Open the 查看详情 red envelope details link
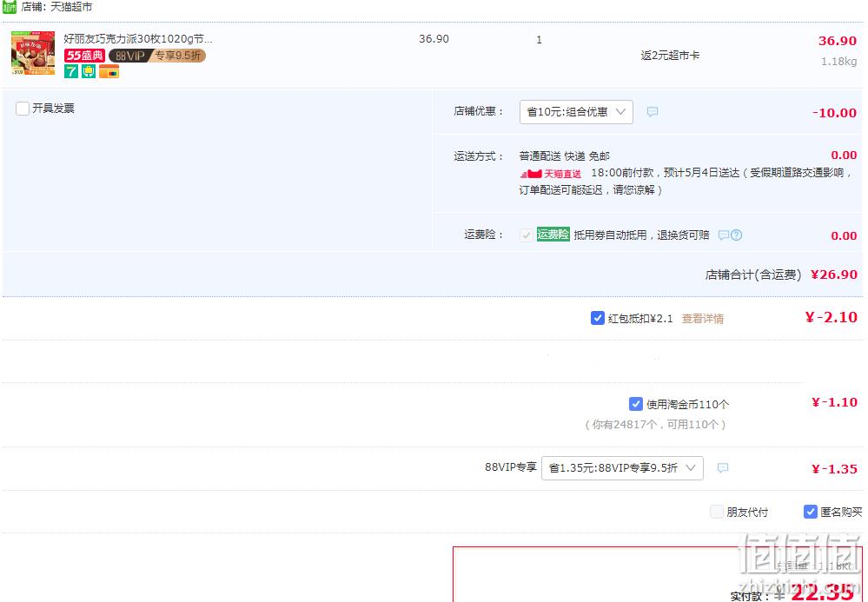The image size is (868, 602). 703,319
